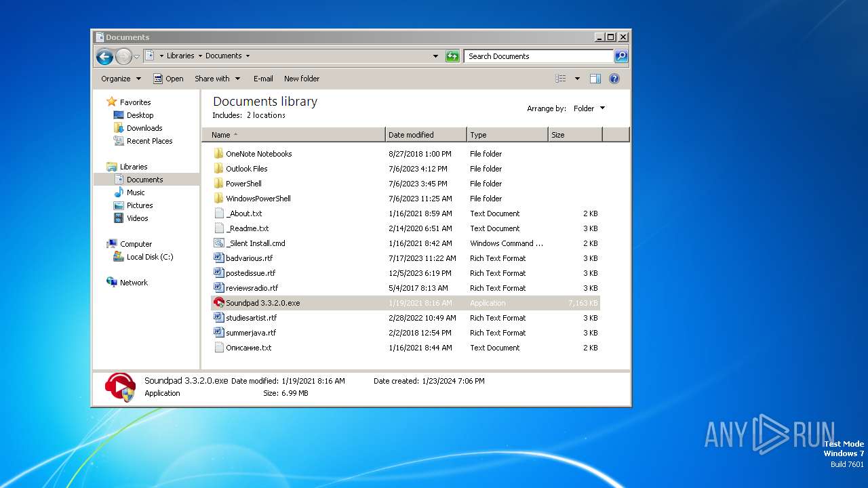
Task: Sort by Date modified column header
Action: tap(426, 135)
